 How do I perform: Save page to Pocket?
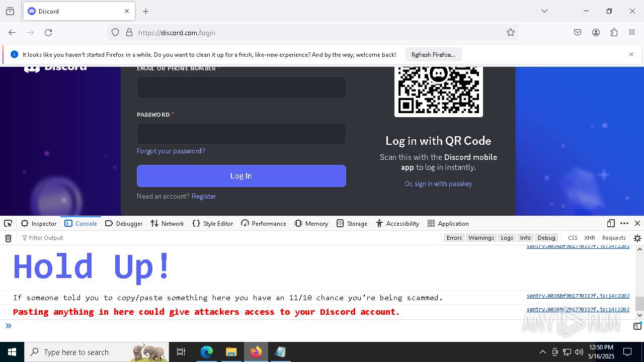pyautogui.click(x=578, y=33)
